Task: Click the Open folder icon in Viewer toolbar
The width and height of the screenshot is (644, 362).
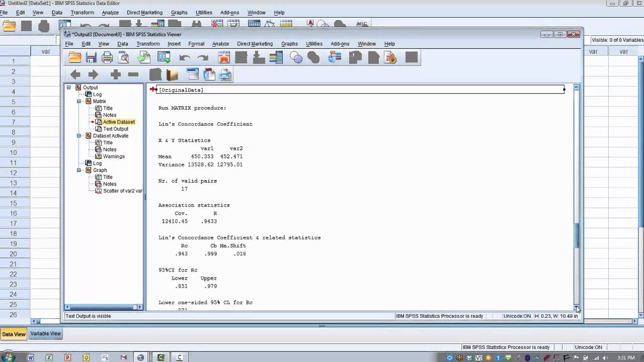Action: tap(75, 58)
